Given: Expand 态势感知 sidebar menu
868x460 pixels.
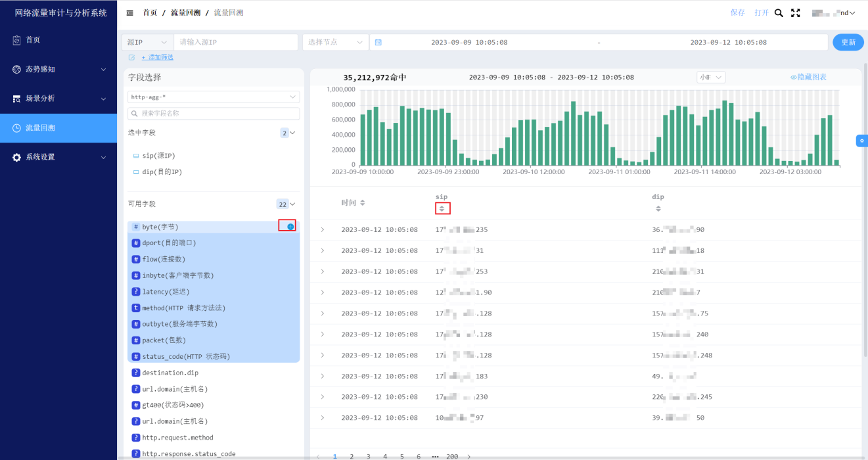Looking at the screenshot, I should coord(58,69).
